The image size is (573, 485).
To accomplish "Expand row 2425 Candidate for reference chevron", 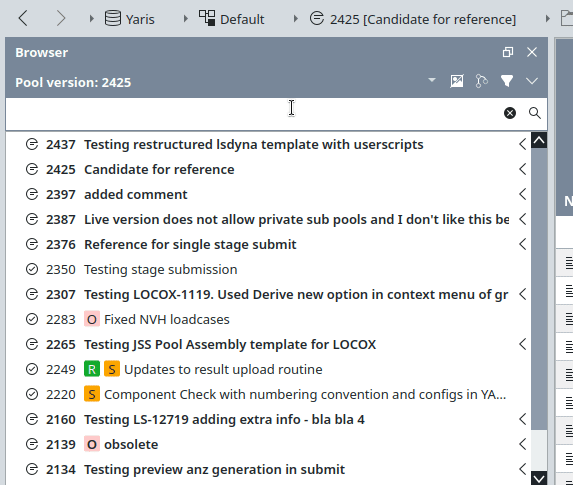I will click(x=523, y=169).
